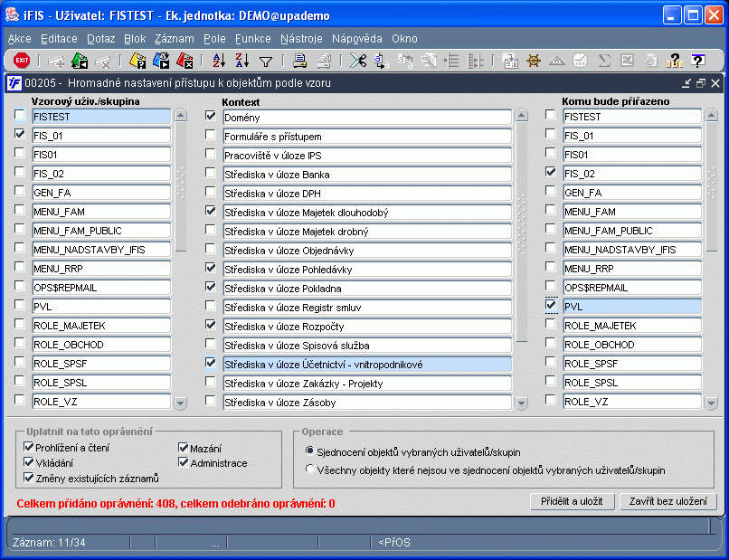The width and height of the screenshot is (729, 560).
Task: Select Sjednocení objektů vybraných uživatelů/skupin radio
Action: click(309, 451)
